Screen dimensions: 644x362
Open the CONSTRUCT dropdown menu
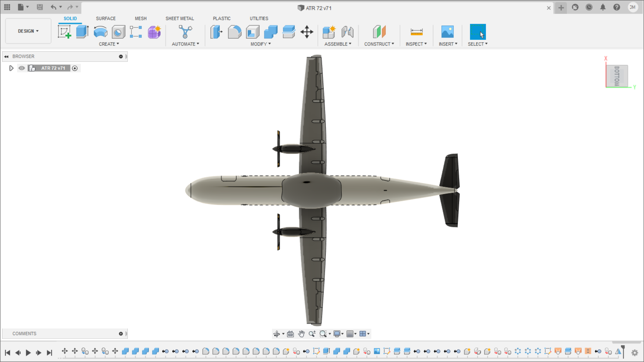coord(379,44)
